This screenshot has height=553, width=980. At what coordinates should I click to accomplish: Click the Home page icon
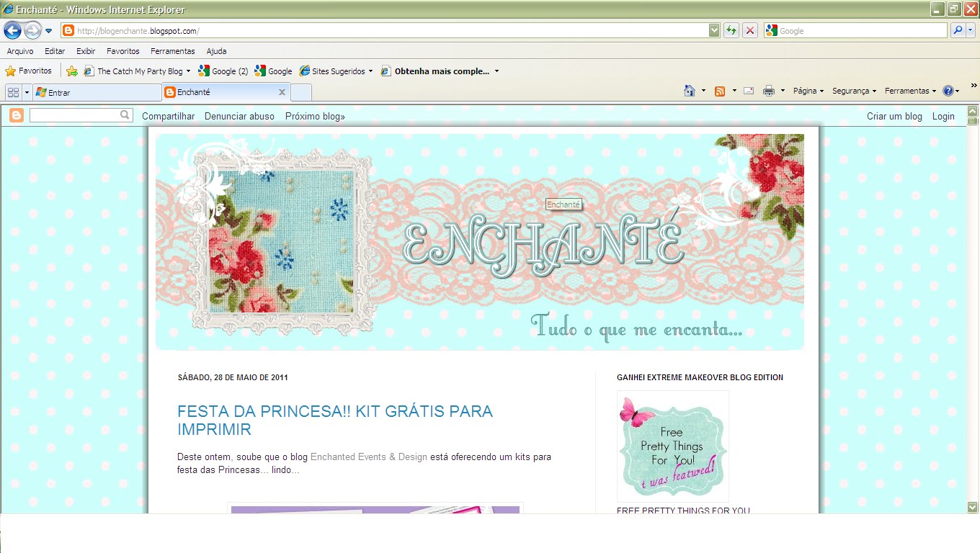point(690,91)
